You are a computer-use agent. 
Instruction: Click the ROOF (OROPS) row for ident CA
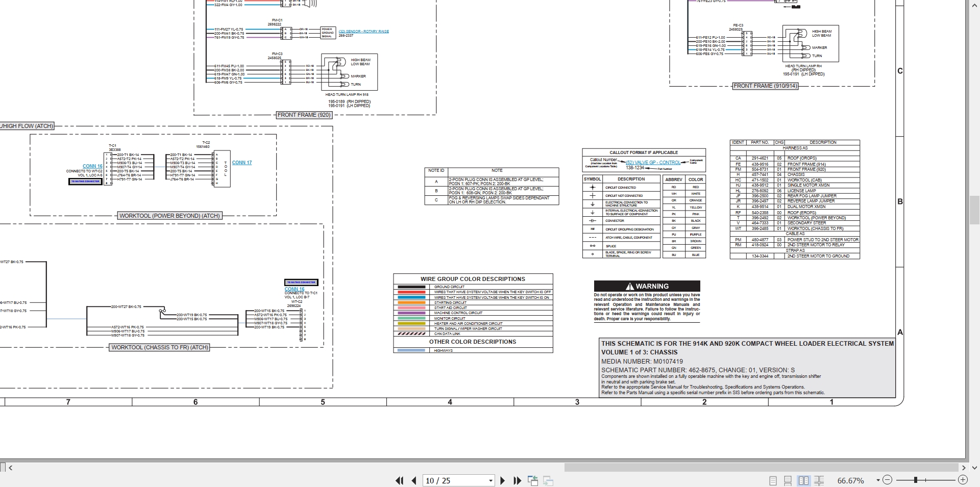[x=795, y=159]
